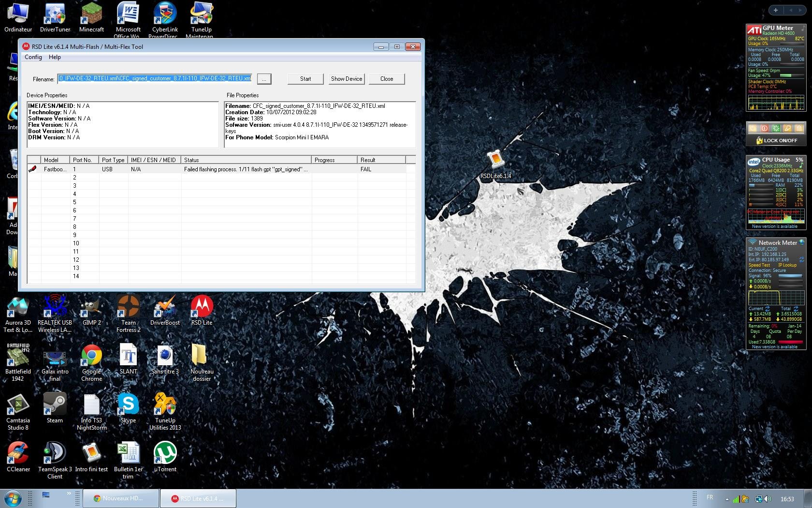Image resolution: width=812 pixels, height=508 pixels.
Task: Open the Aurora 3D Text & Logo icon
Action: (18, 315)
